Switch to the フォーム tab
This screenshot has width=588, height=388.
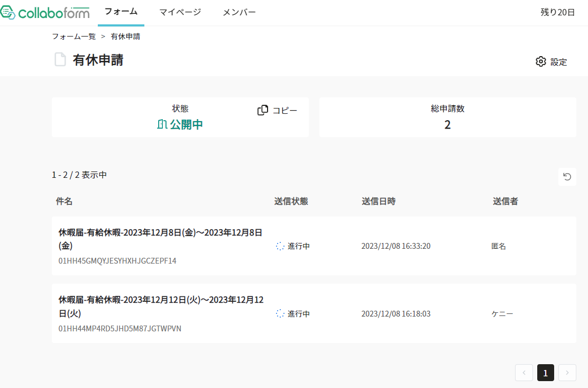(x=121, y=12)
